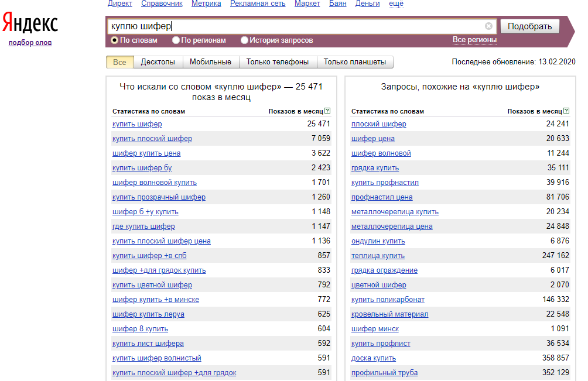Viewport: 588px width, 381px height.
Task: Open the 'шифер 8 купить' query link
Action: (140, 328)
